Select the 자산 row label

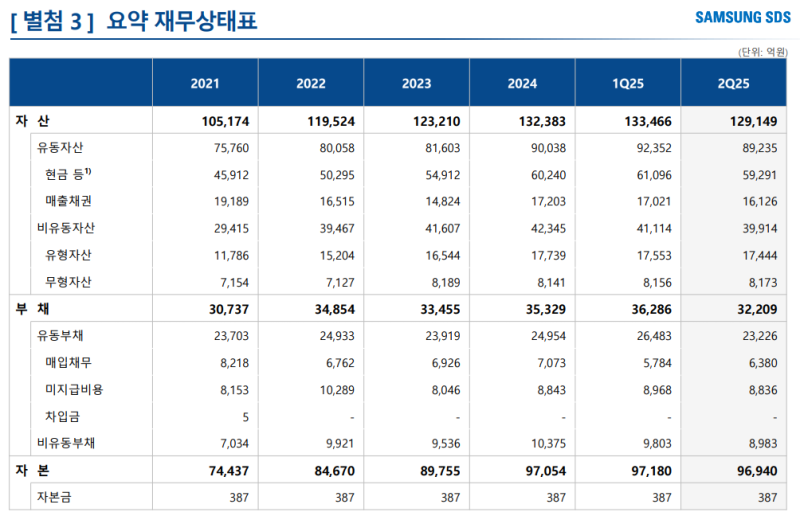tap(33, 121)
